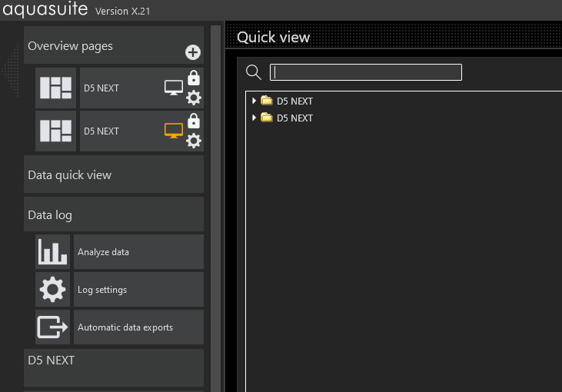The height and width of the screenshot is (392, 562).
Task: Expand the second D5 NEXT tree folder
Action: [x=254, y=118]
